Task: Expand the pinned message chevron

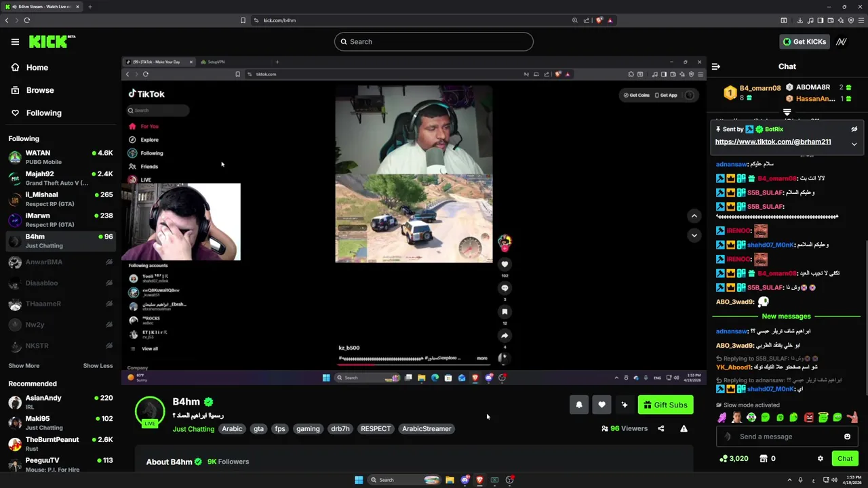Action: (854, 144)
